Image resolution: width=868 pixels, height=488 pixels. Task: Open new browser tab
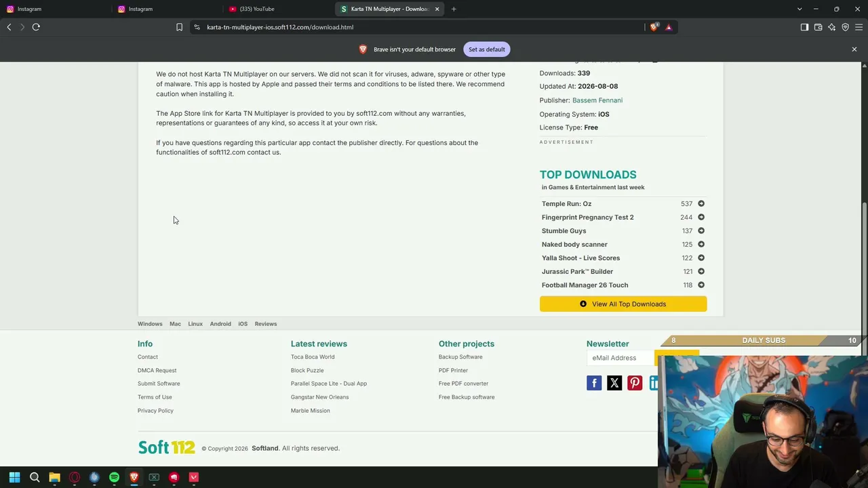tap(454, 9)
